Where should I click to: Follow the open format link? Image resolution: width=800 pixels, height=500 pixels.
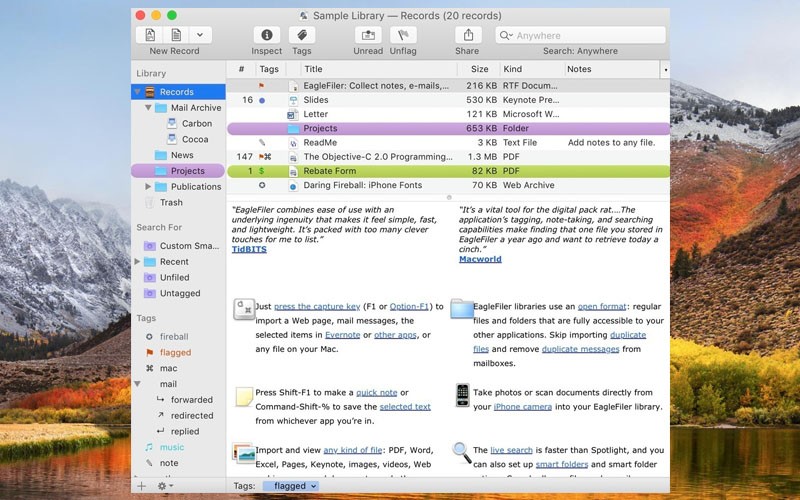pos(602,307)
